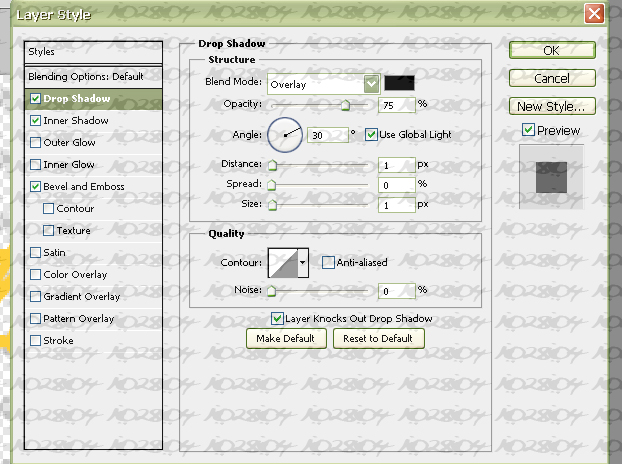Enable the Inner Glow checkbox
This screenshot has height=464, width=622.
pyautogui.click(x=35, y=165)
